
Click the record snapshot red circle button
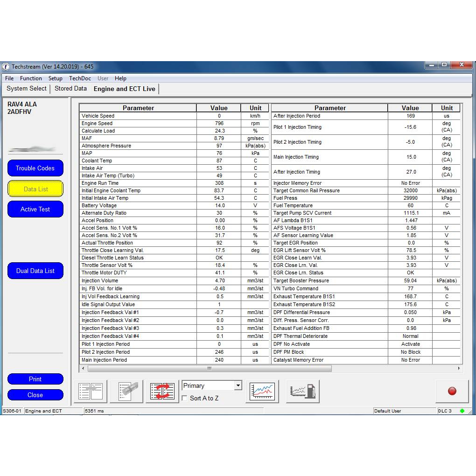point(452,391)
